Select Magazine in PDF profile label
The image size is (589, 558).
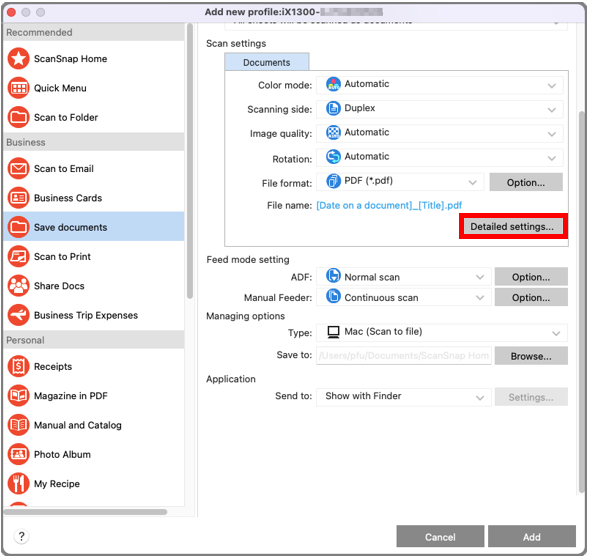71,396
